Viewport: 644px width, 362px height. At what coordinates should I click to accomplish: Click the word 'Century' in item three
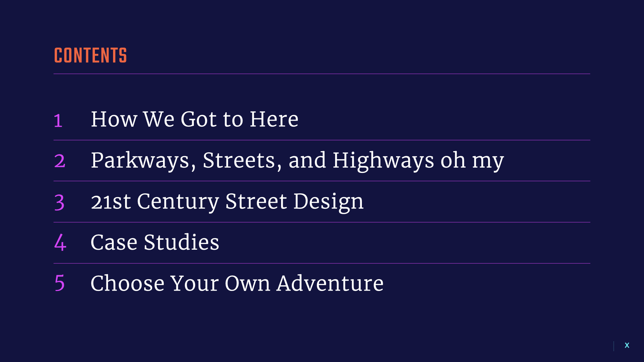(x=178, y=201)
